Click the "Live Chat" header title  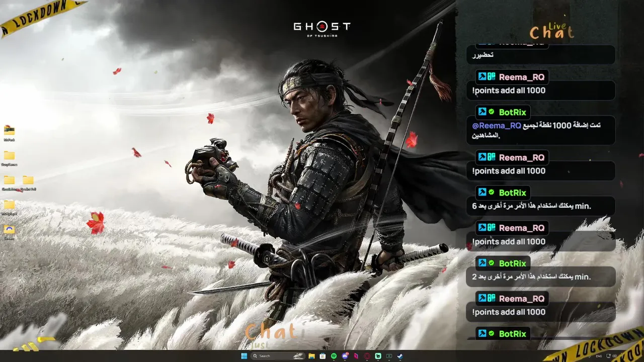[x=552, y=31]
